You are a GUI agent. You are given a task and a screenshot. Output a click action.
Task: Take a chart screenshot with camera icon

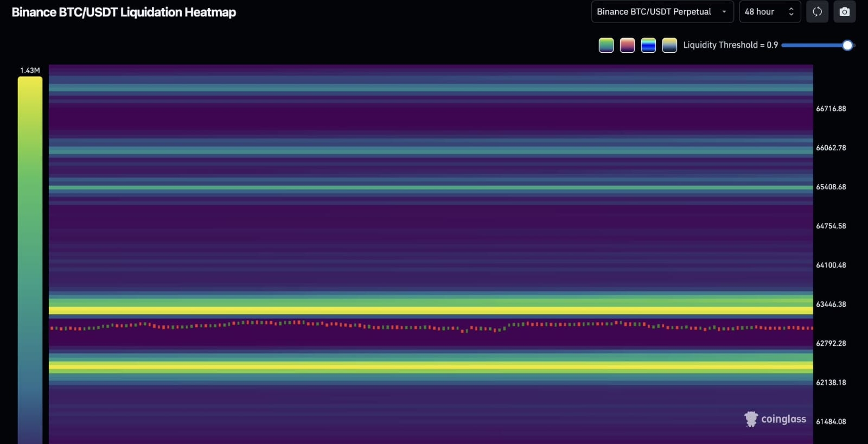pos(845,12)
